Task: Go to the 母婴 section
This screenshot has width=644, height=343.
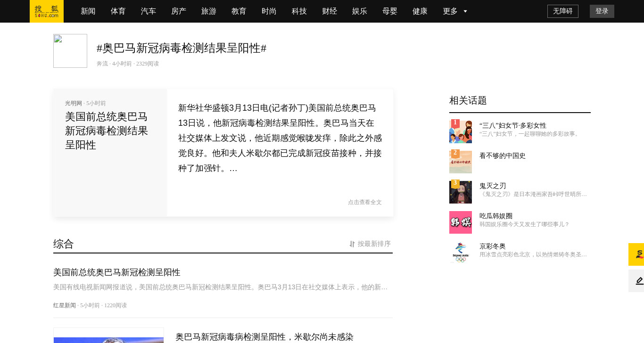Action: click(390, 11)
